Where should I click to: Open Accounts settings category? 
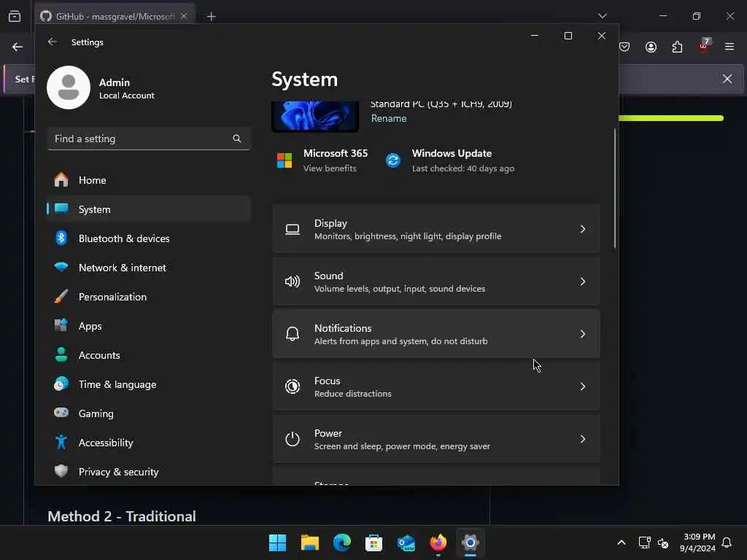149,355
